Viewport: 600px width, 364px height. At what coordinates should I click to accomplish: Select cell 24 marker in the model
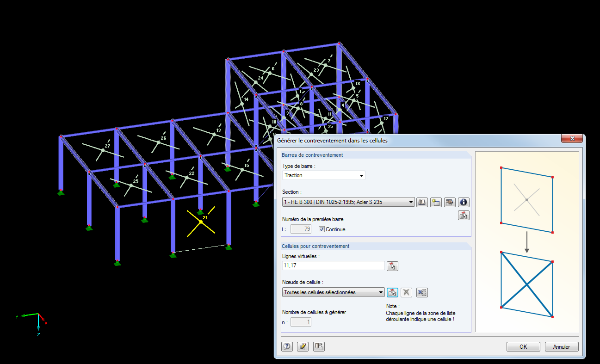[255, 82]
